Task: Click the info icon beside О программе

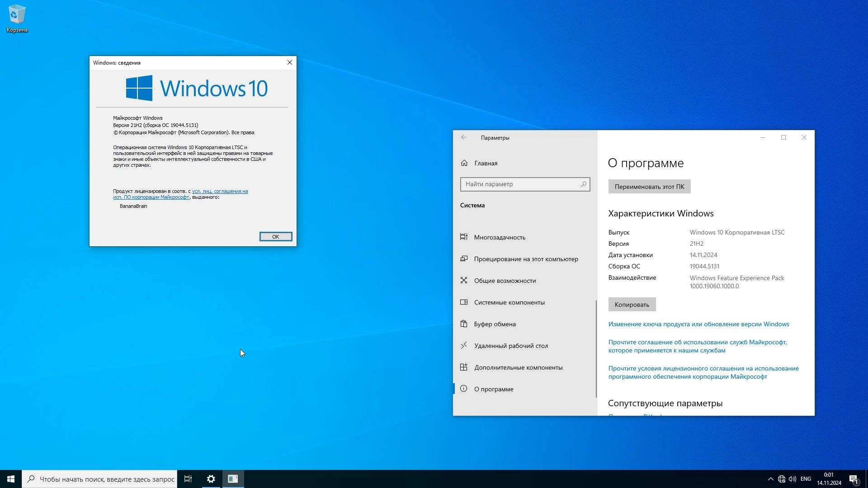Action: 464,389
